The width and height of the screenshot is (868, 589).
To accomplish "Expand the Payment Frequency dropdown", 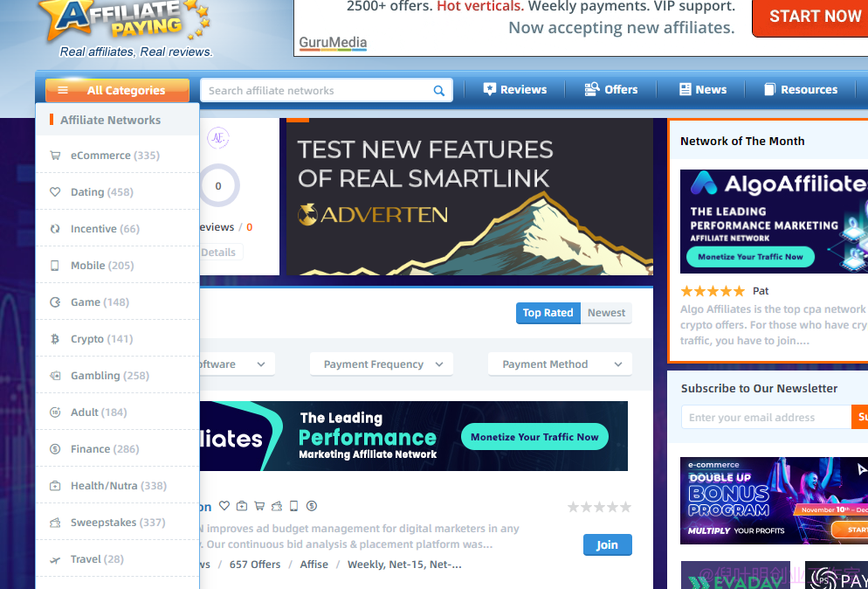I will [382, 364].
